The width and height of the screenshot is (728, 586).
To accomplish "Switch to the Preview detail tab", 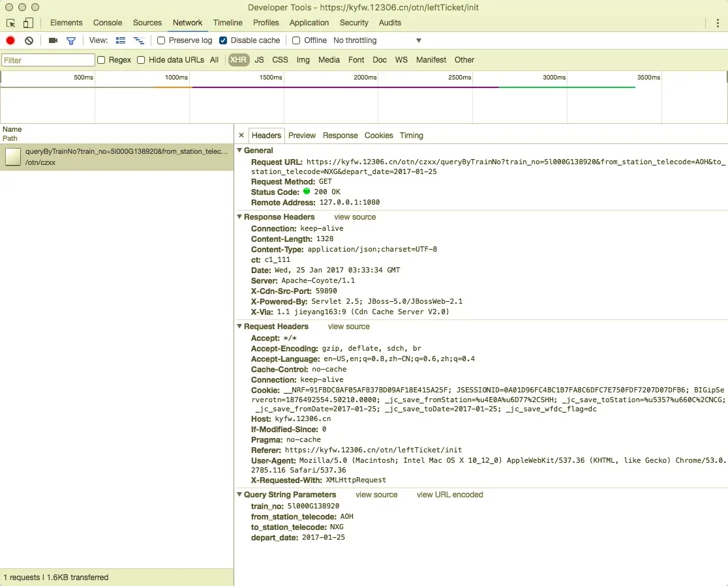I will [x=302, y=136].
